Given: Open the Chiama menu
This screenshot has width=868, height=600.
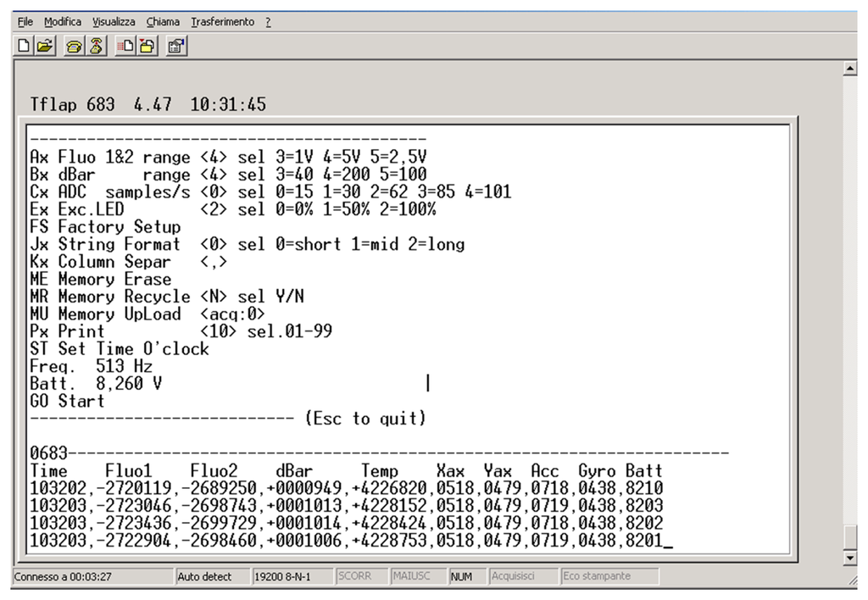Looking at the screenshot, I should (x=164, y=22).
